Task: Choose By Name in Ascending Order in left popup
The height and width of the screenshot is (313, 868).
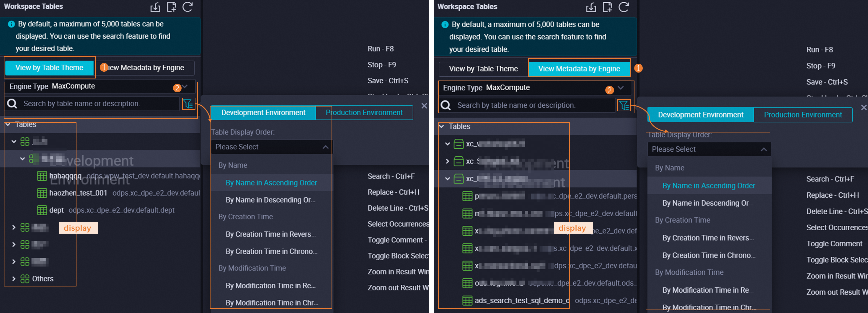Action: (x=271, y=182)
